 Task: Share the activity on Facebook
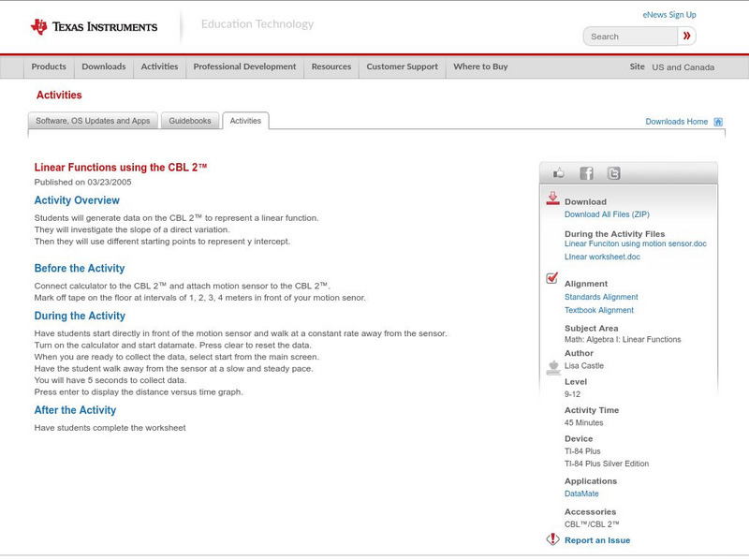(x=586, y=173)
